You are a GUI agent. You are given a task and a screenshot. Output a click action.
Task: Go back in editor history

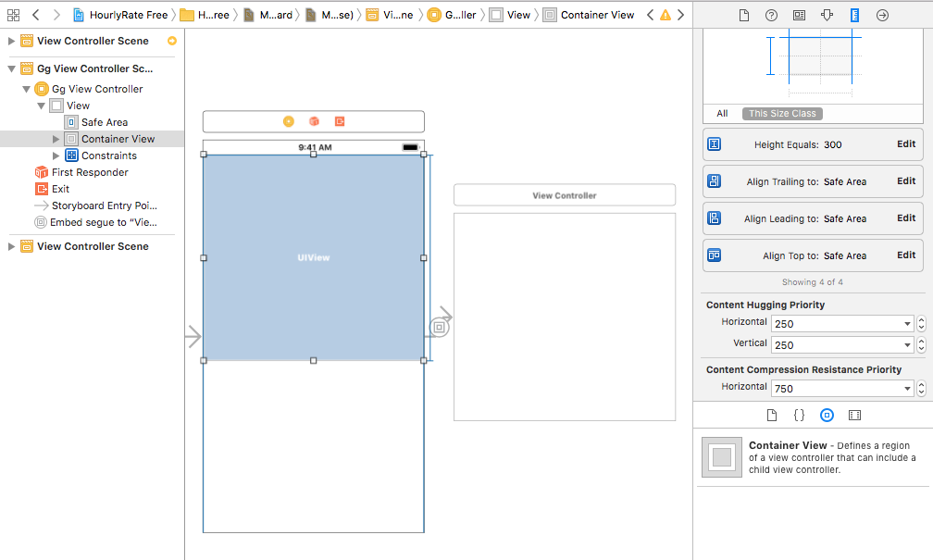36,15
